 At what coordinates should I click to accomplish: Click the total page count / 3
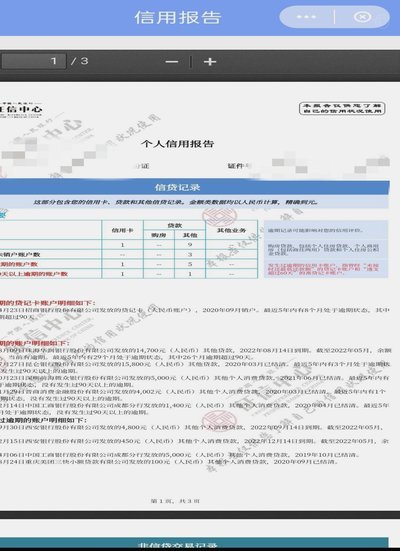point(79,61)
